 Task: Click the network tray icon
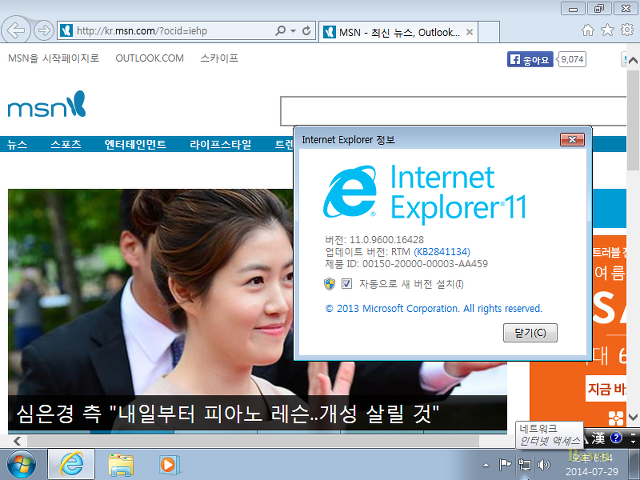point(524,464)
